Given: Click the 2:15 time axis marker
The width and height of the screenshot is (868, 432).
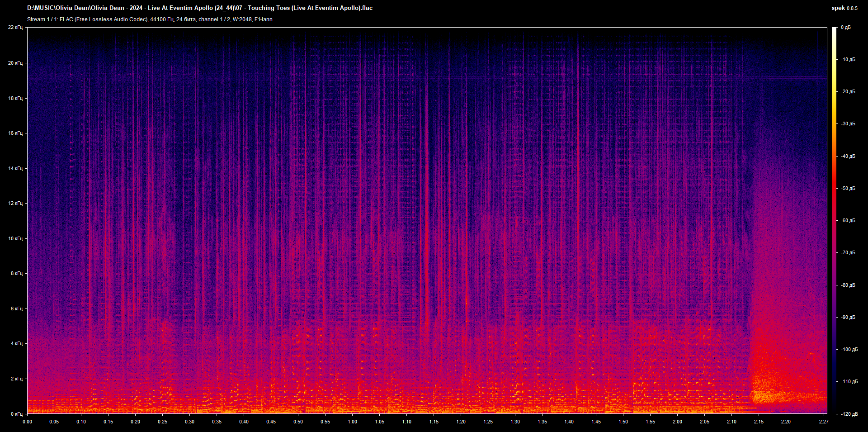Looking at the screenshot, I should pos(759,422).
